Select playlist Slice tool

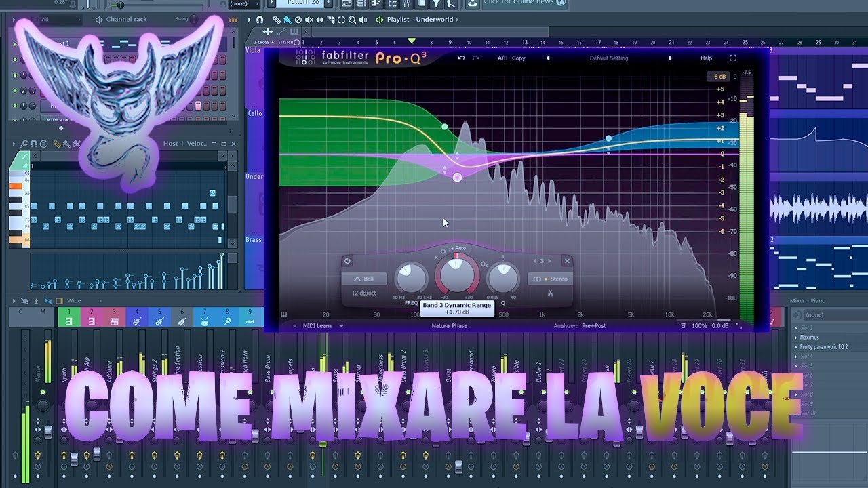331,20
